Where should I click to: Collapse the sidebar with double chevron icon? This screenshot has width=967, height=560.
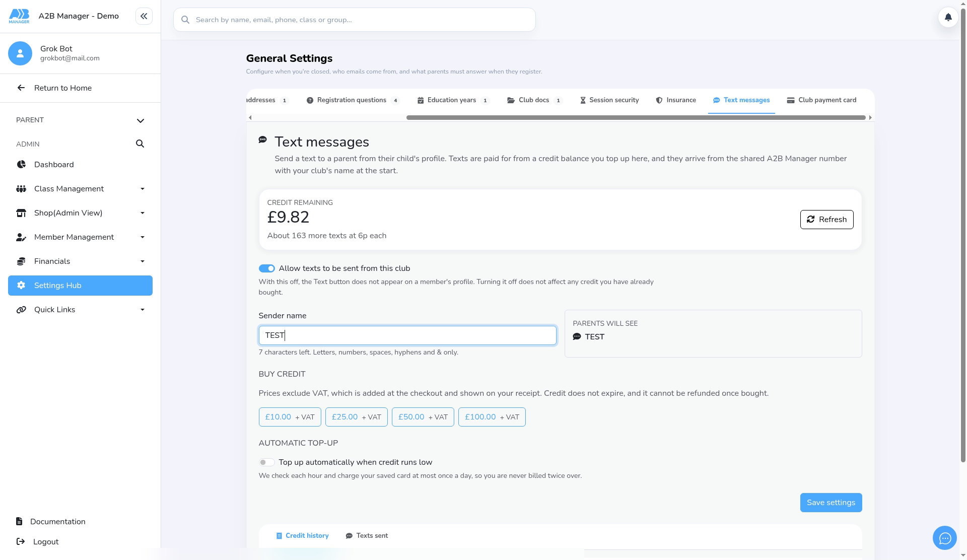pyautogui.click(x=144, y=16)
